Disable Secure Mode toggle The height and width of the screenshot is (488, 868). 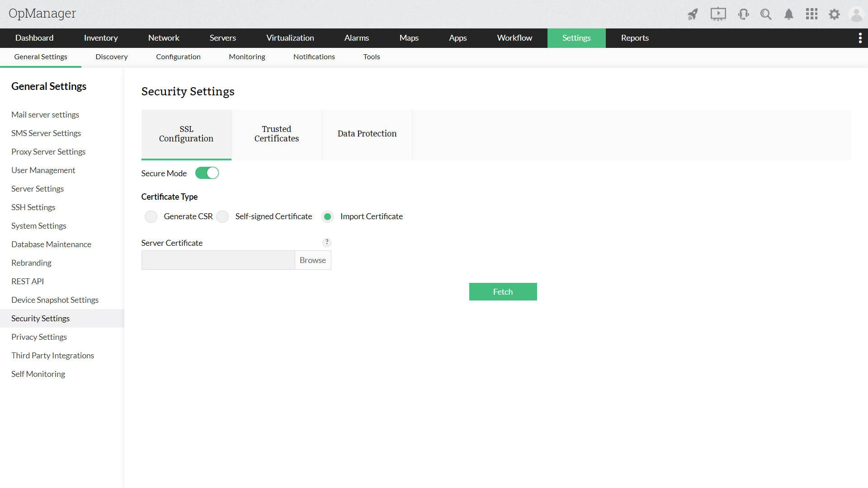pos(207,173)
